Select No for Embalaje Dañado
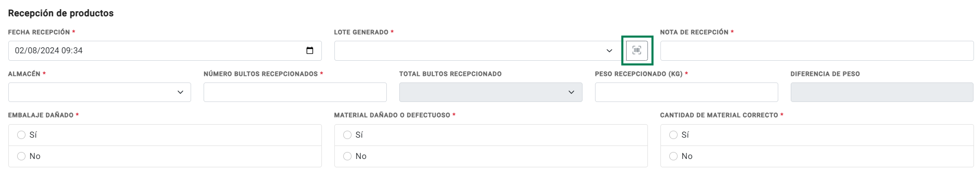Viewport: 980px width, 171px height. (x=21, y=156)
